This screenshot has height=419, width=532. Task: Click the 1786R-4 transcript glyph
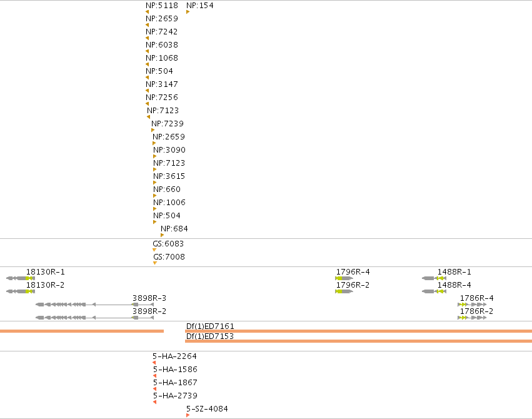472,305
